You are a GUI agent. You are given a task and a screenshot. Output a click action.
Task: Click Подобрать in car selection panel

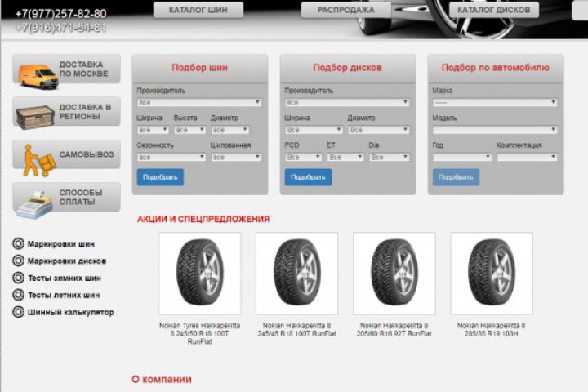pos(456,177)
